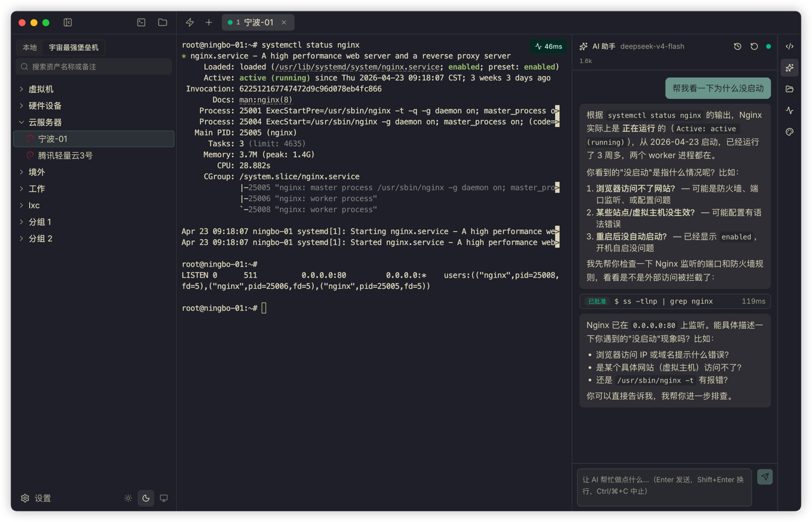This screenshot has height=522, width=812.
Task: Click the 'CPU: 28.882s' line
Action: (x=244, y=165)
